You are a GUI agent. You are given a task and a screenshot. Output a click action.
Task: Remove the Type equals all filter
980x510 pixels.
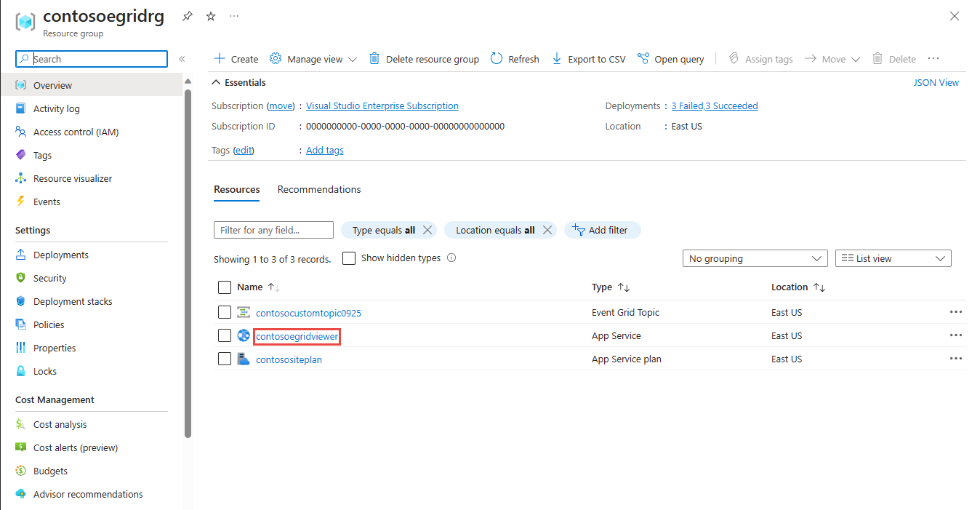point(427,230)
